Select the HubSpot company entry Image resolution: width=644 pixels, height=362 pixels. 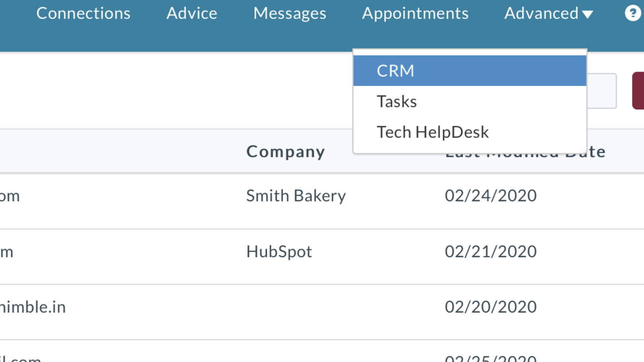(279, 252)
